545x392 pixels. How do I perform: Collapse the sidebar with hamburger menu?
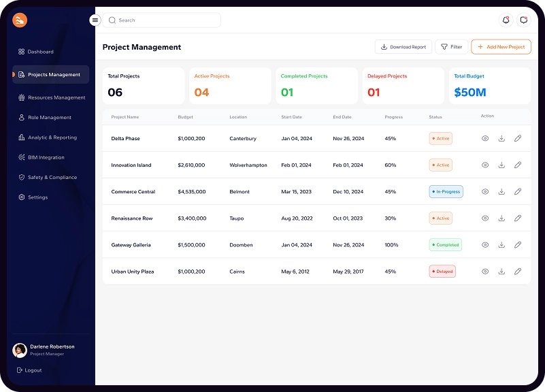[95, 20]
